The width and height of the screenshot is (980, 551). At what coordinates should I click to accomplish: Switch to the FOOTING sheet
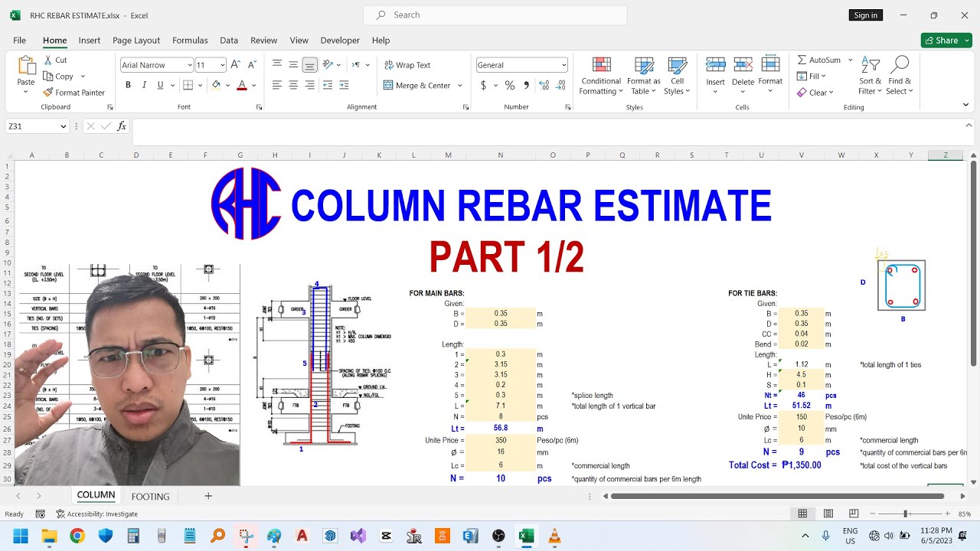tap(150, 497)
